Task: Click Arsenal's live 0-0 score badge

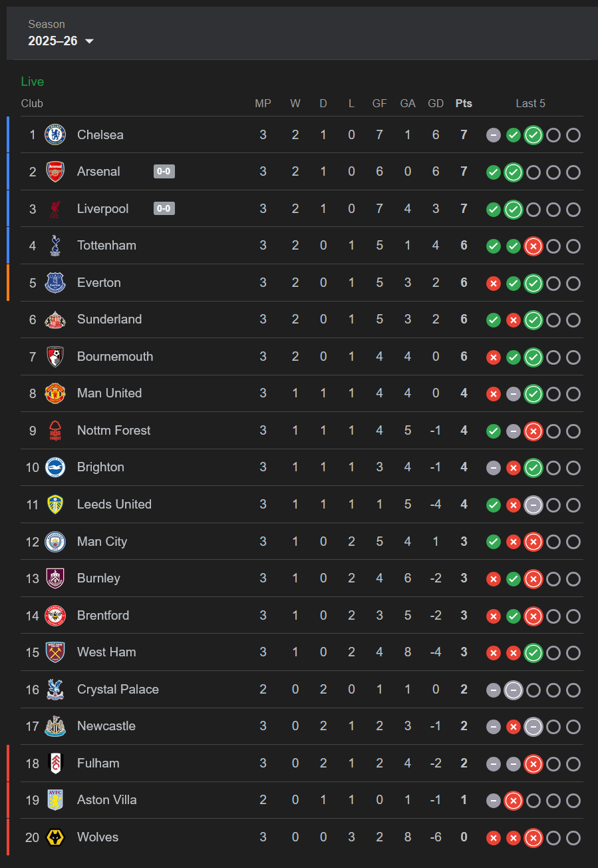Action: (164, 172)
